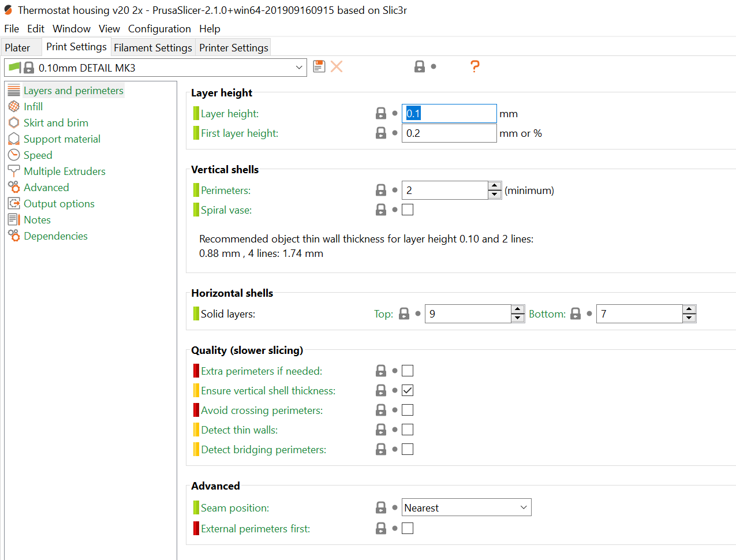Uncheck Ensure vertical shell thickness

point(408,391)
